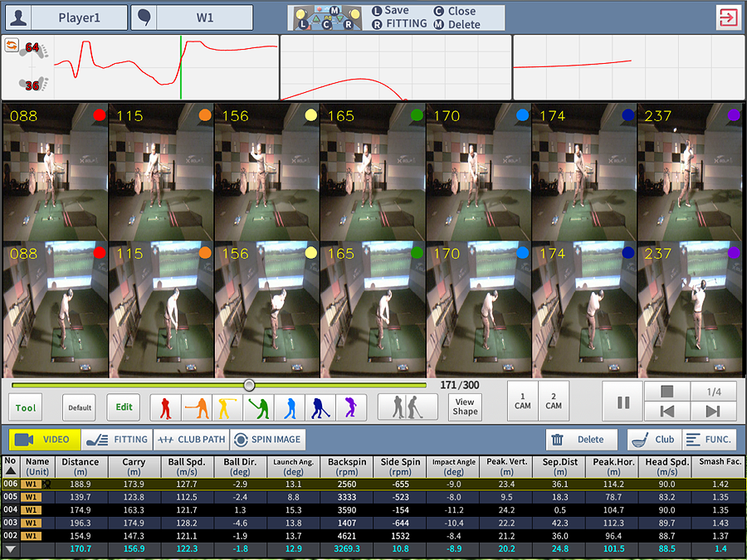The width and height of the screenshot is (747, 560).
Task: Click the exit icon at top right
Action: tap(728, 17)
